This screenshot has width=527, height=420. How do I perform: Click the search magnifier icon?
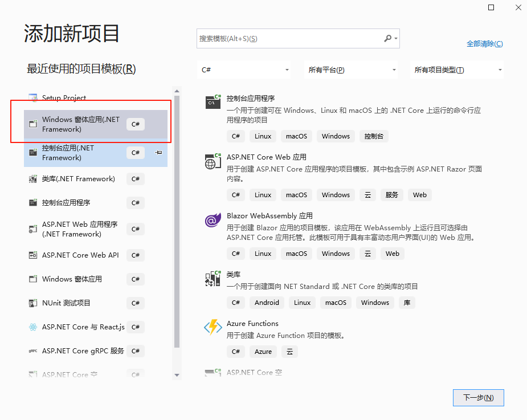[x=388, y=38]
